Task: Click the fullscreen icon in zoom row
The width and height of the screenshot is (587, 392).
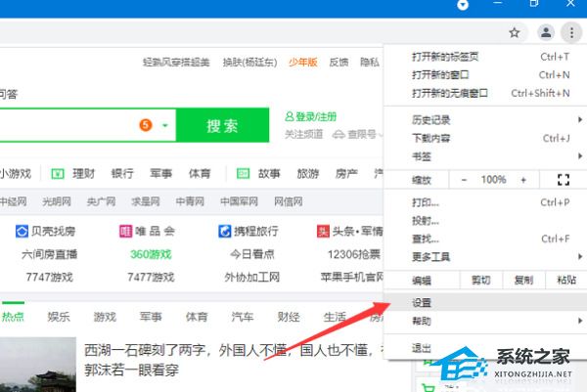Action: (x=564, y=180)
